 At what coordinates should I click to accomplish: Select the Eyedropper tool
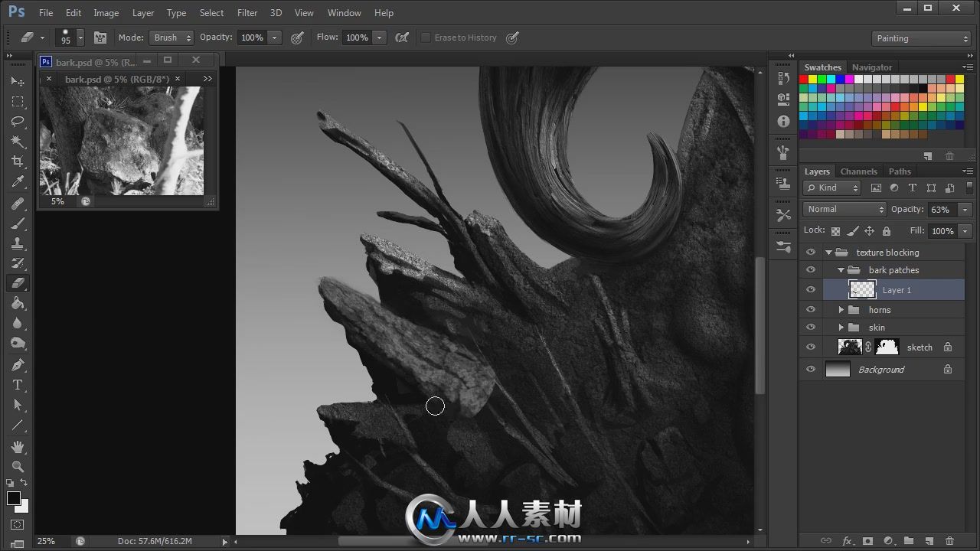18,181
